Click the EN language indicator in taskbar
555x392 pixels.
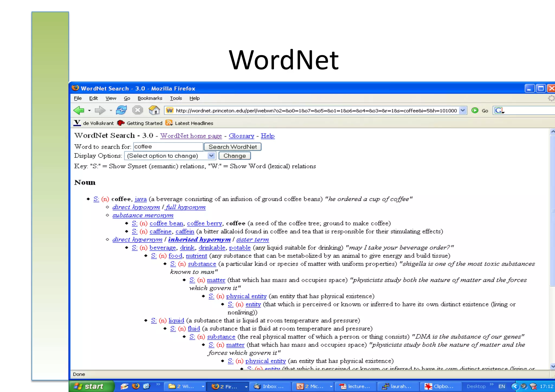coord(502,387)
